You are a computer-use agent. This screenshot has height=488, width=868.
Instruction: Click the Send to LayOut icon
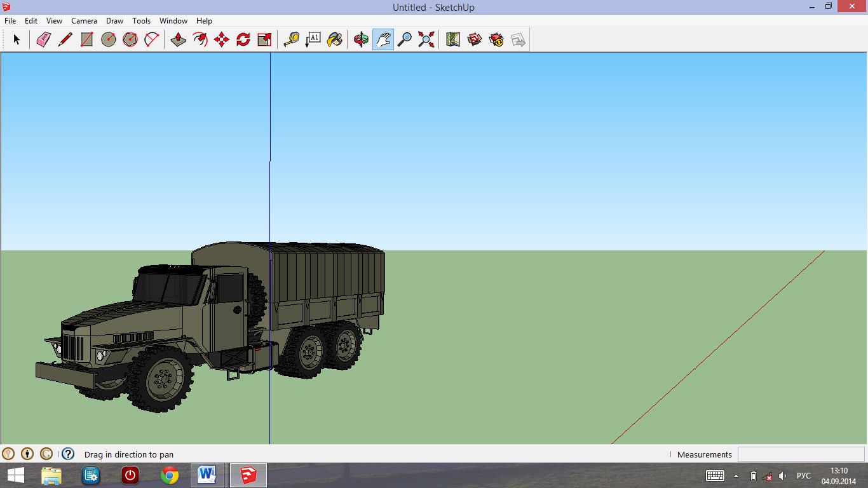[518, 39]
